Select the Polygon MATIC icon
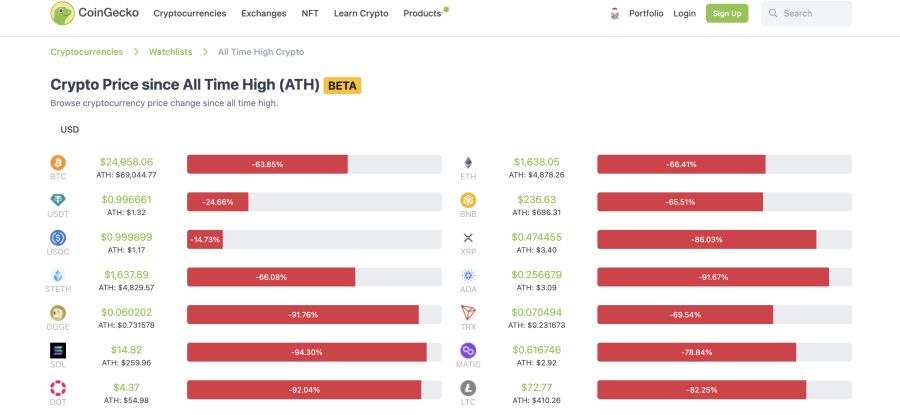Screen dimensions: 900x415 coord(468,350)
